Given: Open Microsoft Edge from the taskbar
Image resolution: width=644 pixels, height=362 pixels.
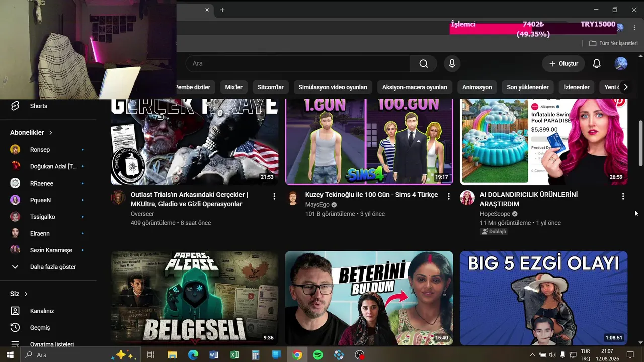Looking at the screenshot, I should (x=193, y=355).
